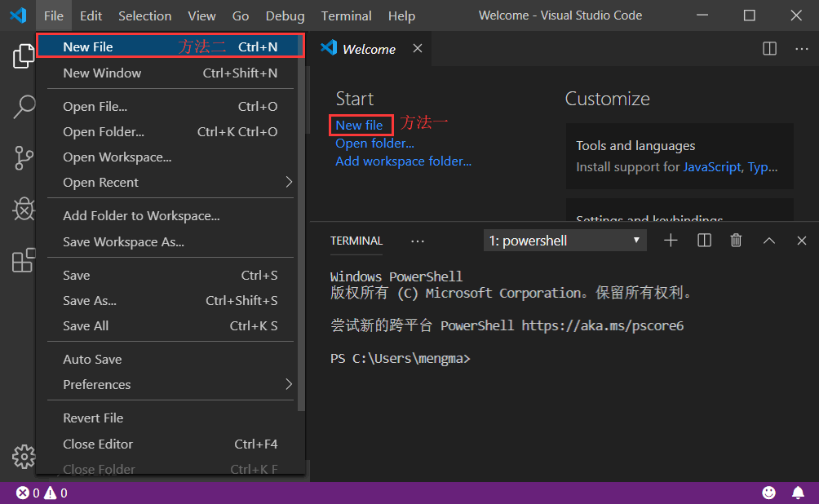The image size is (819, 504).
Task: Click the Debug icon in the sidebar
Action: [x=24, y=209]
